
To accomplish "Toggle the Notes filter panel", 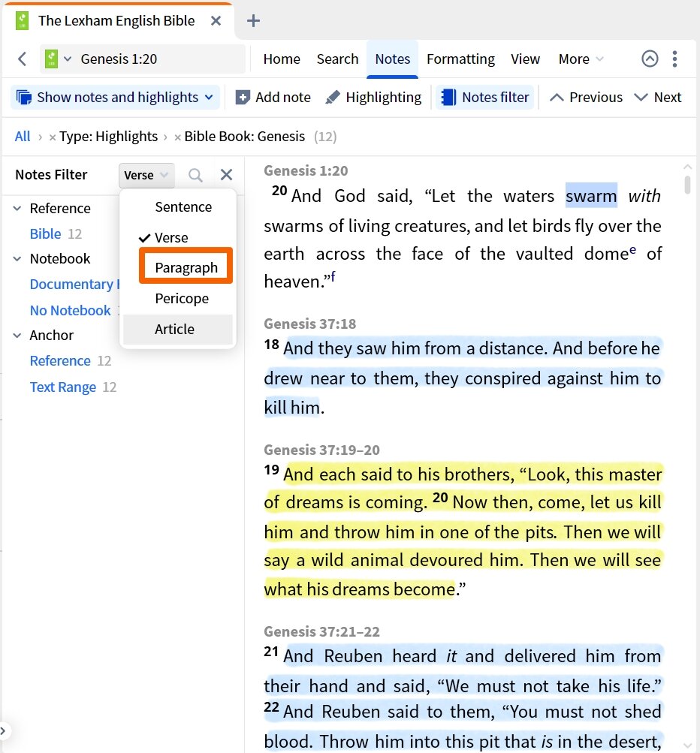I will [x=484, y=98].
